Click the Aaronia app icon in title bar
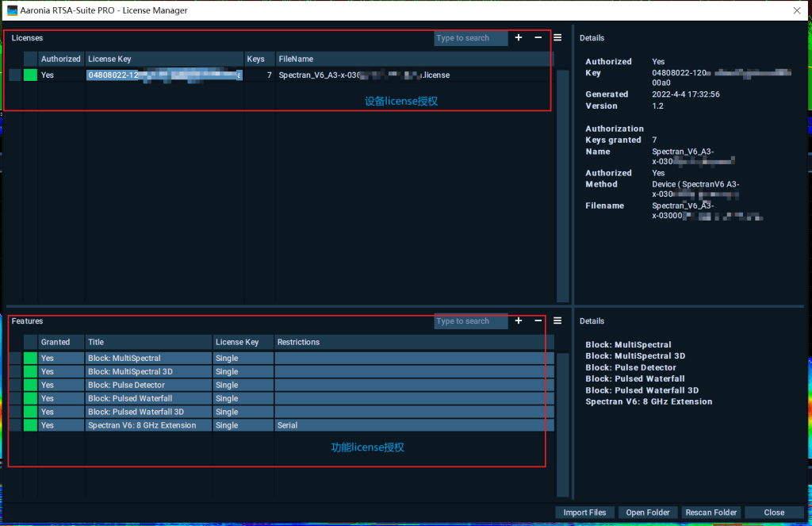Viewport: 812px width, 526px height. [x=12, y=10]
